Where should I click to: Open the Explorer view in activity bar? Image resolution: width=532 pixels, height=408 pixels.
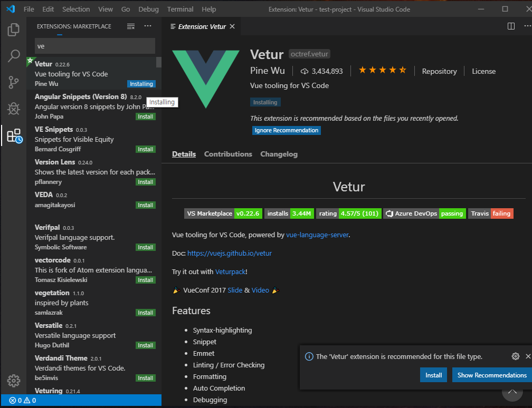(14, 30)
